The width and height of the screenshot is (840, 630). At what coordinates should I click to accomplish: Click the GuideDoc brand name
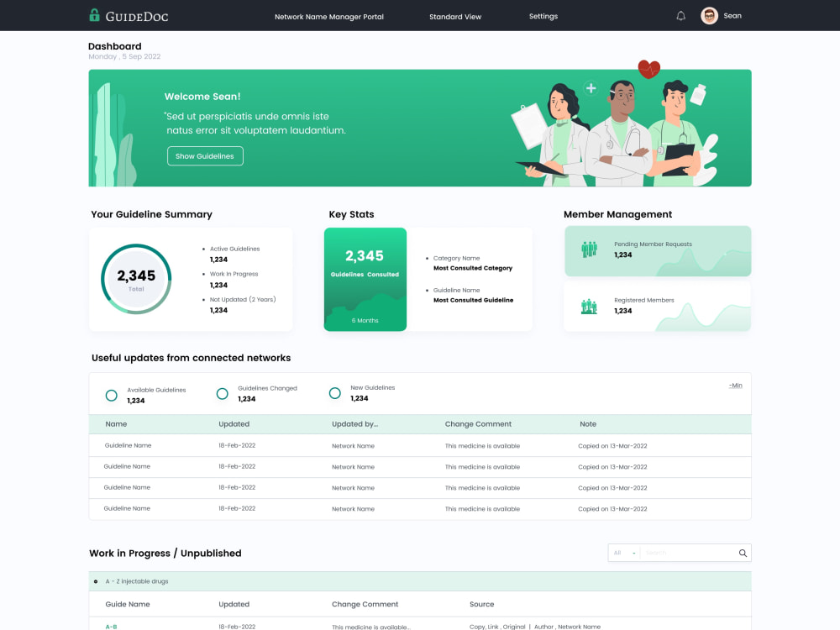coord(137,17)
